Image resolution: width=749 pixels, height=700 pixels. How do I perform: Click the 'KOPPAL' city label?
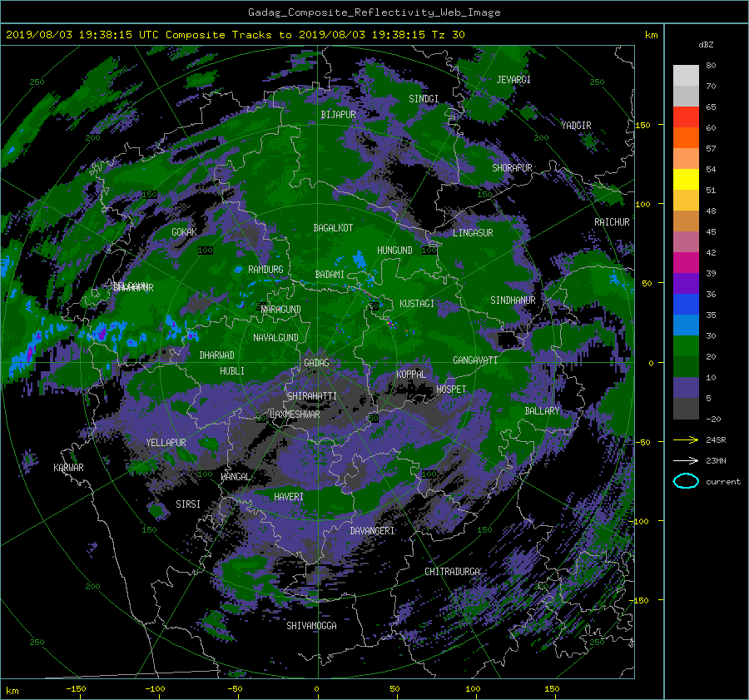pyautogui.click(x=411, y=374)
